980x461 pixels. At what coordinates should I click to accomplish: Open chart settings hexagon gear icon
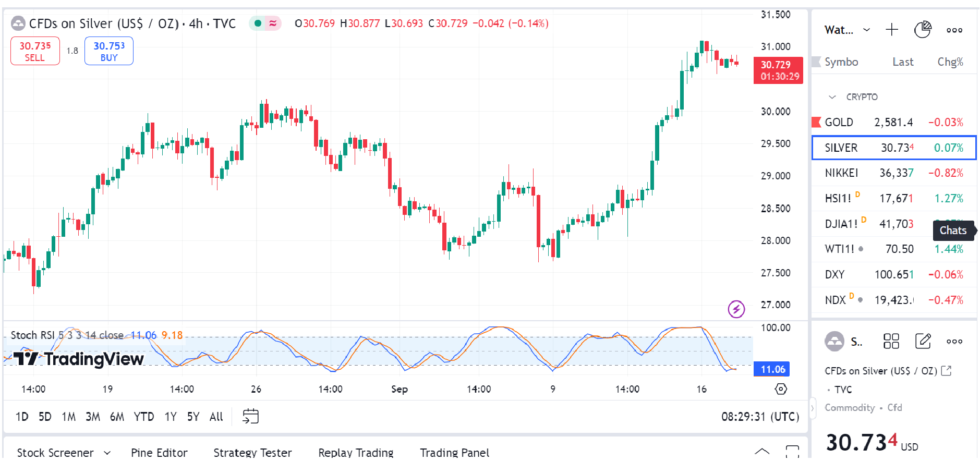click(780, 389)
